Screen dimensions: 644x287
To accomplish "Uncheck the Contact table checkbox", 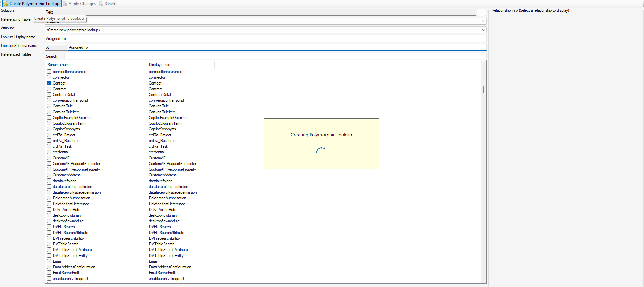I will tap(49, 83).
